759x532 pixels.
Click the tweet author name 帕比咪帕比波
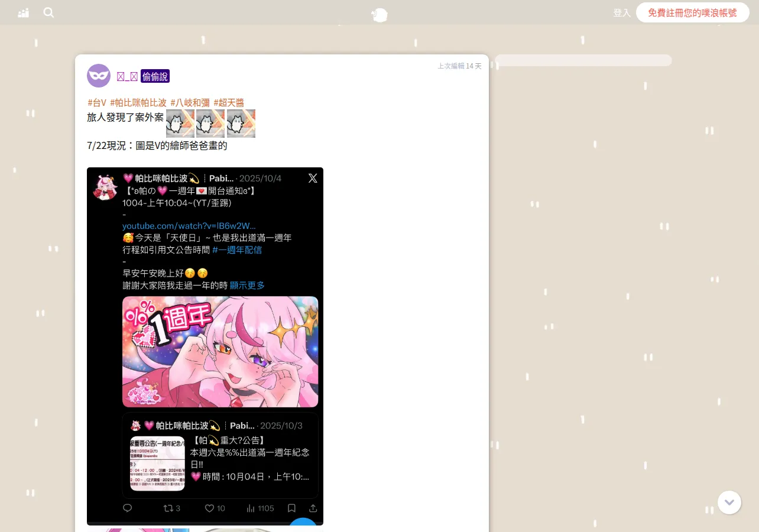click(161, 179)
